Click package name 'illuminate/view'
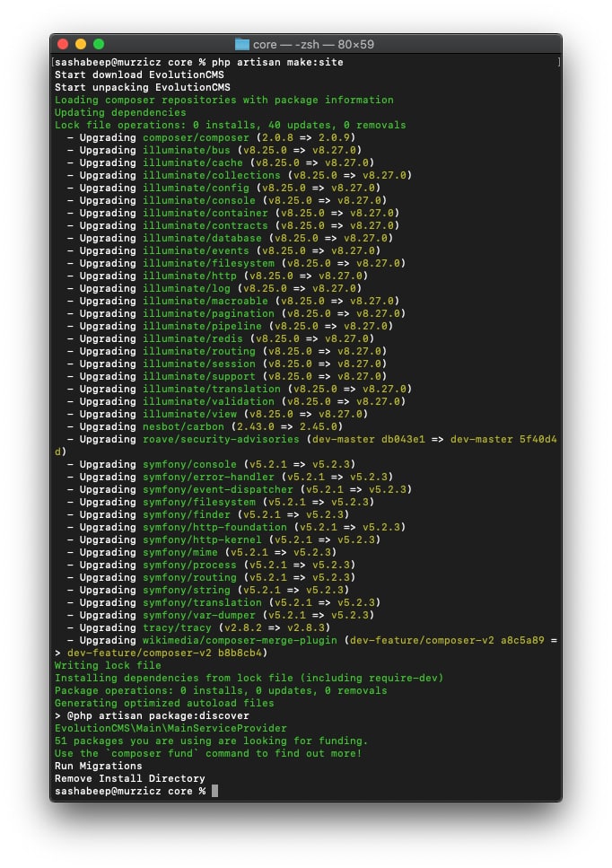This screenshot has height=868, width=612. click(190, 414)
